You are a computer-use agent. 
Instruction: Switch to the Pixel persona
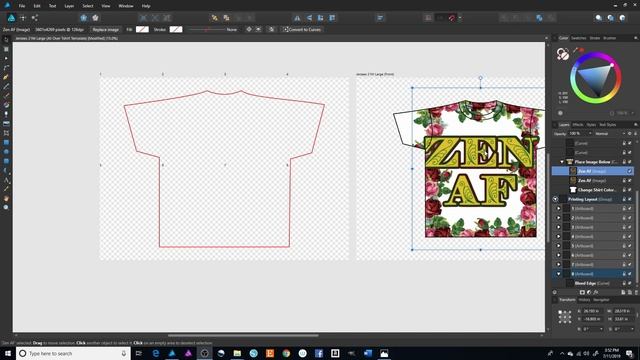[23, 18]
